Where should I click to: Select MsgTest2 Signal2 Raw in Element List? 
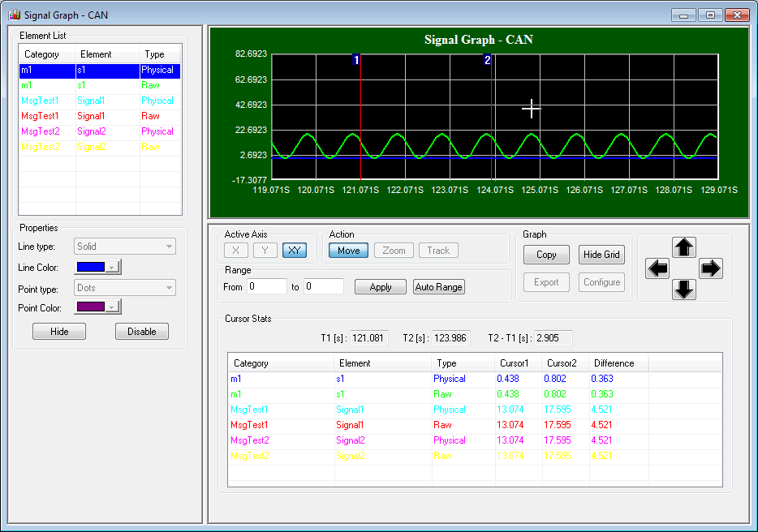point(100,148)
